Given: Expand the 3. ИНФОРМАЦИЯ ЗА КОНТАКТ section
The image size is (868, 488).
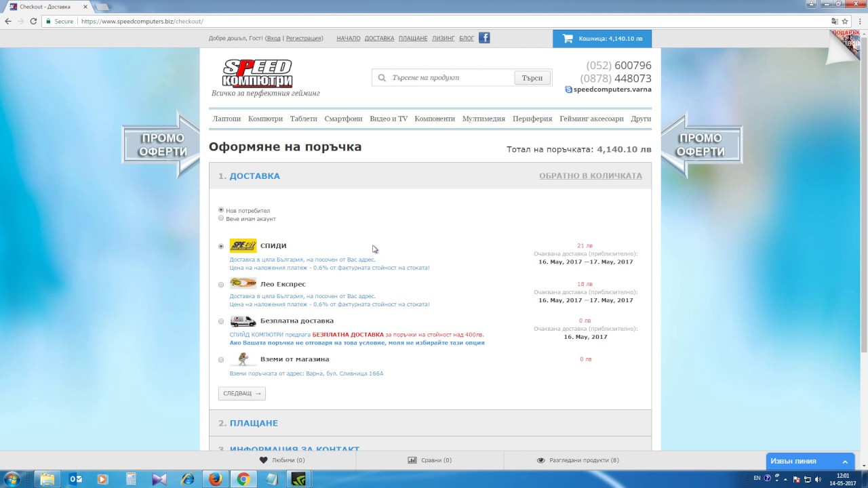Looking at the screenshot, I should click(x=430, y=444).
